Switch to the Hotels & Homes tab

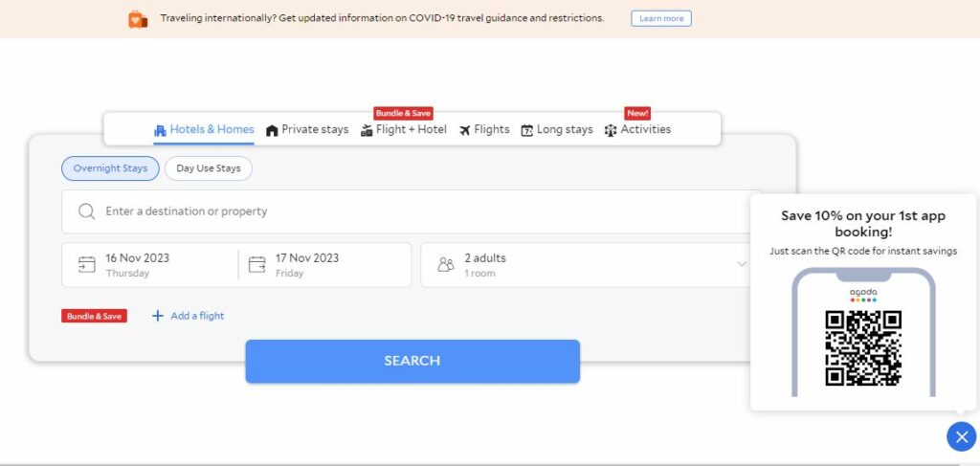(204, 130)
